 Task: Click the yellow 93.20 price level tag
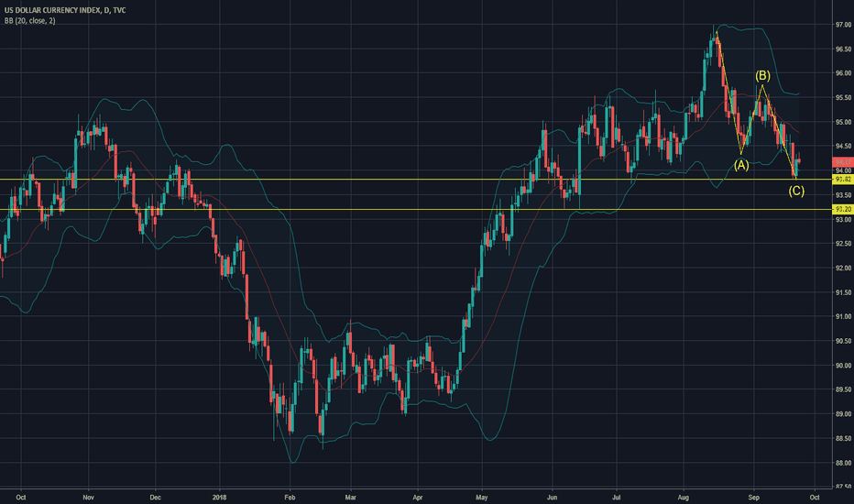click(843, 209)
